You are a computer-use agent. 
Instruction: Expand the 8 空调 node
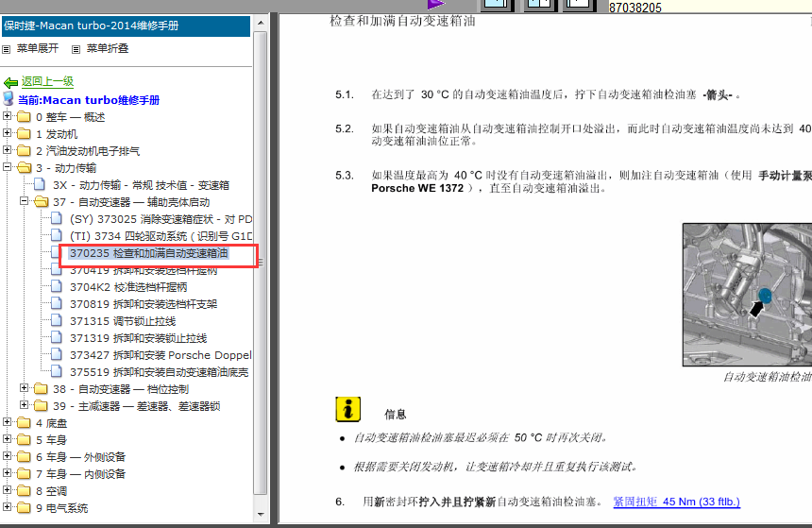tap(7, 489)
